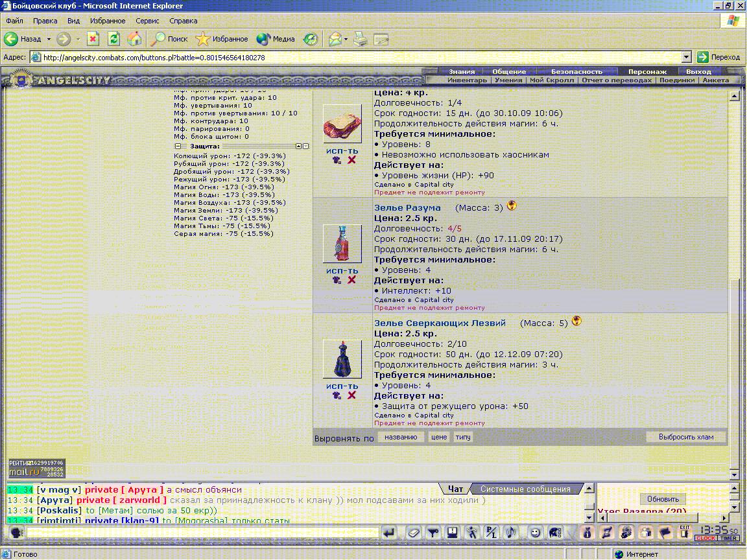Open the Персонаж game tab
This screenshot has width=747, height=560.
pyautogui.click(x=647, y=71)
